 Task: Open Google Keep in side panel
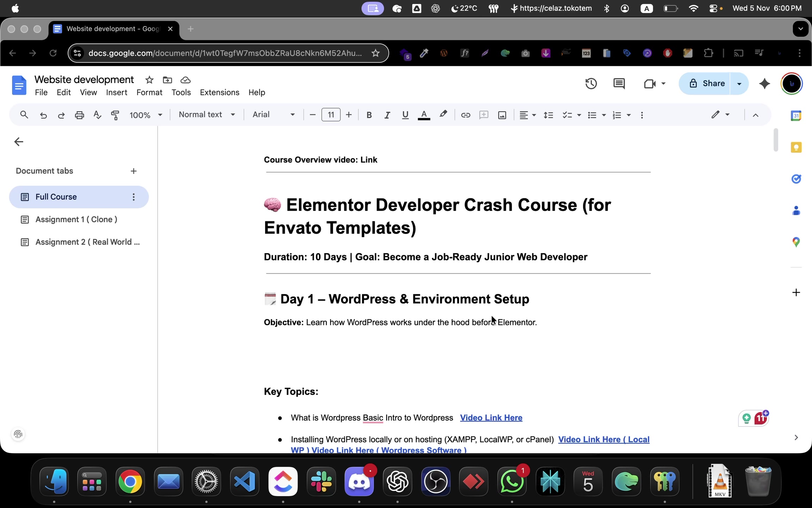(796, 147)
